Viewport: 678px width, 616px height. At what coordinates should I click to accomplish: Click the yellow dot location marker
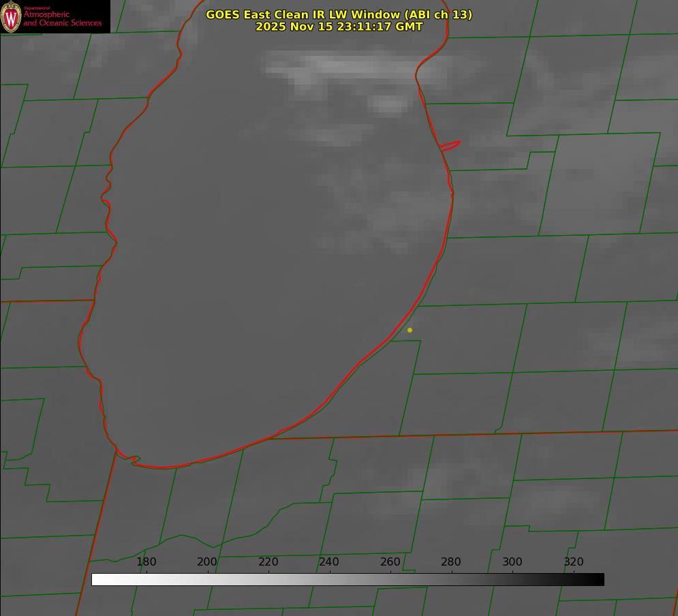tap(410, 330)
